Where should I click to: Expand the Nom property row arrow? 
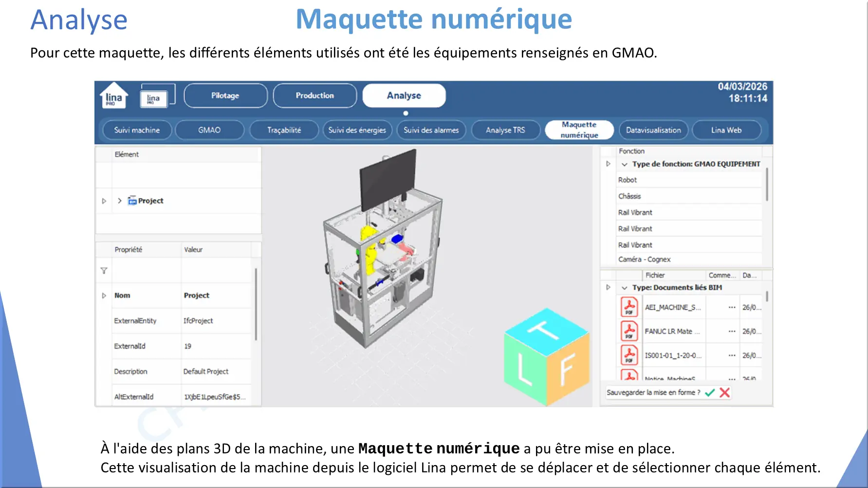[104, 295]
